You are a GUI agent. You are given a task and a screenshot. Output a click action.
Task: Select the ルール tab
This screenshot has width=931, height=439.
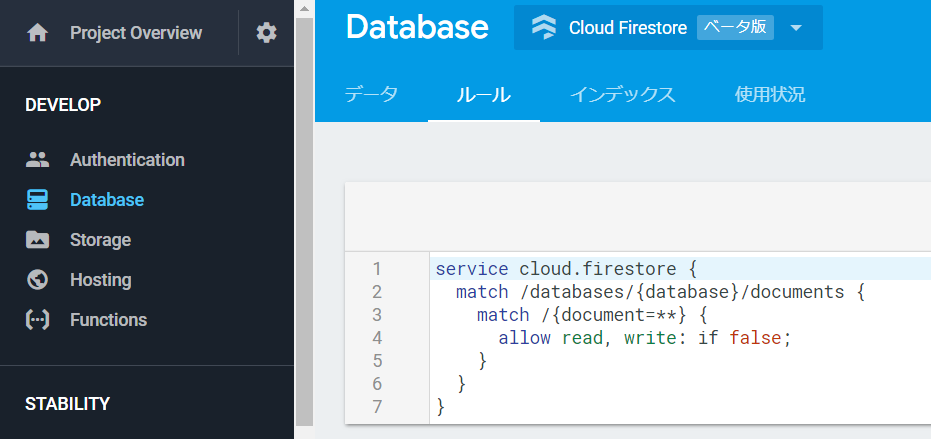483,94
